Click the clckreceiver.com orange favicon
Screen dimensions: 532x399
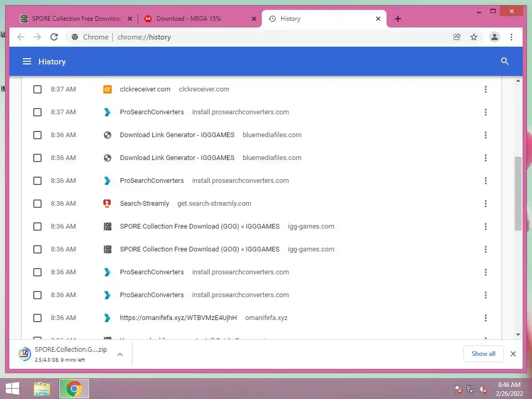107,89
